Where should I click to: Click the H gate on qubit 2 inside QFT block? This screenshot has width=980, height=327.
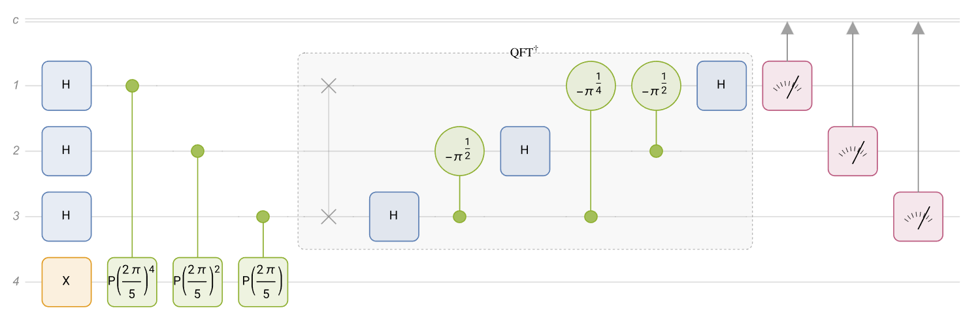point(525,151)
